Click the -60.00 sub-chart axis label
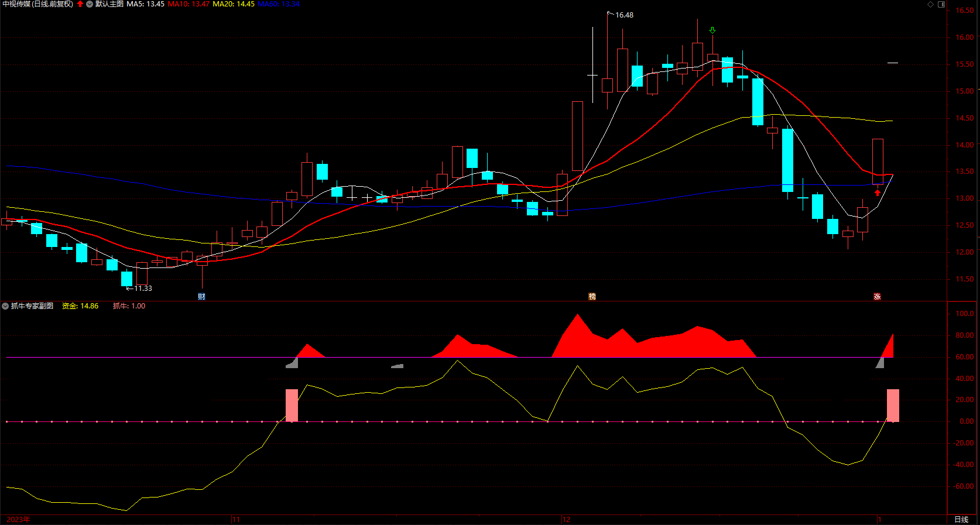 963,486
